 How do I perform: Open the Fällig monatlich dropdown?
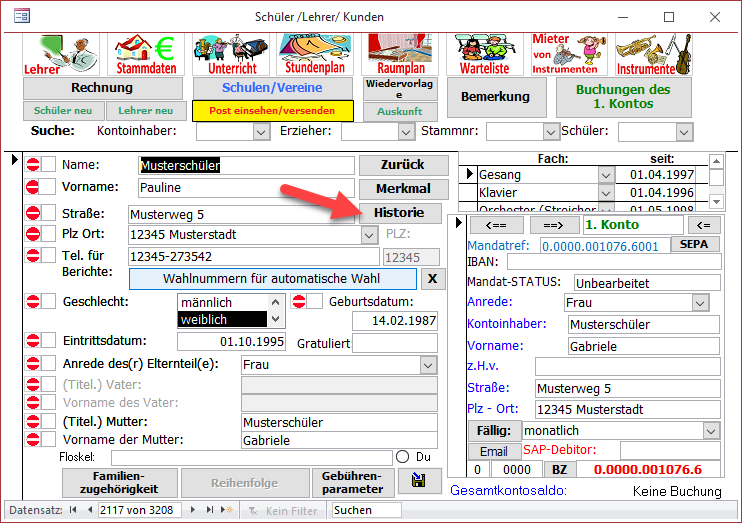coord(711,431)
